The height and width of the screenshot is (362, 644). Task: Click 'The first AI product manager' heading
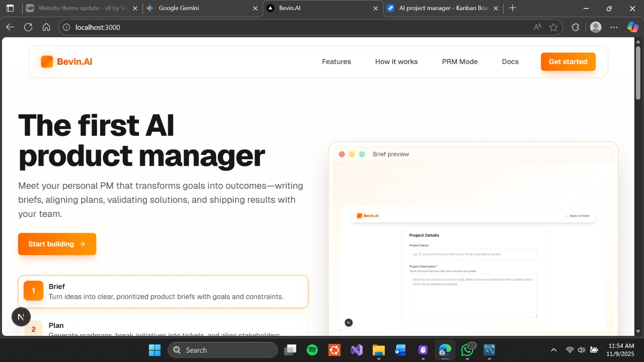(x=142, y=140)
